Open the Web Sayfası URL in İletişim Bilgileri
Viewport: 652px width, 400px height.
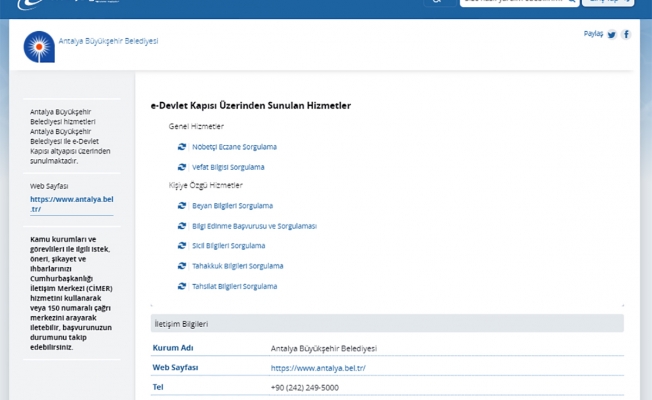318,368
